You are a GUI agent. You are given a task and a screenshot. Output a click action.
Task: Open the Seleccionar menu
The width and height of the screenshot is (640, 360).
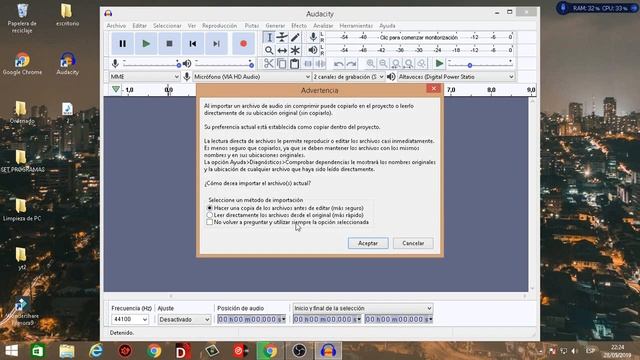click(167, 26)
